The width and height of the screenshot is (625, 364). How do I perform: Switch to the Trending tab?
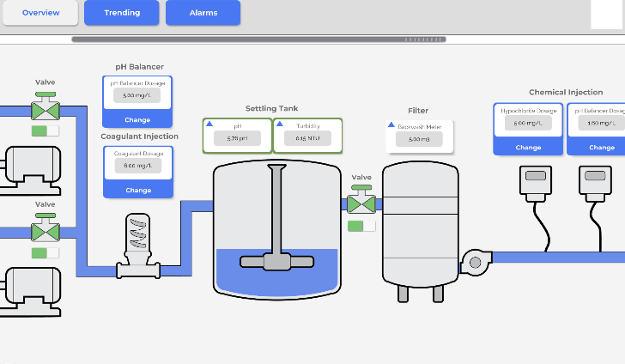[122, 13]
